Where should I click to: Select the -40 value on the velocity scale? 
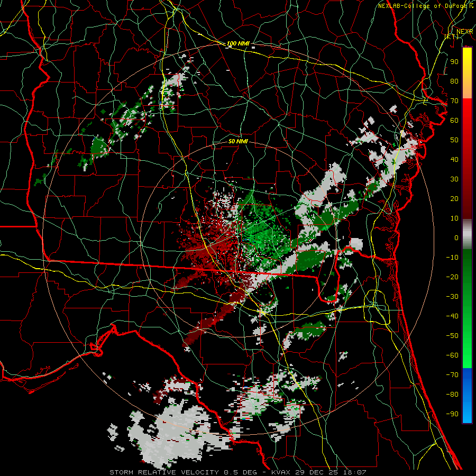(452, 316)
